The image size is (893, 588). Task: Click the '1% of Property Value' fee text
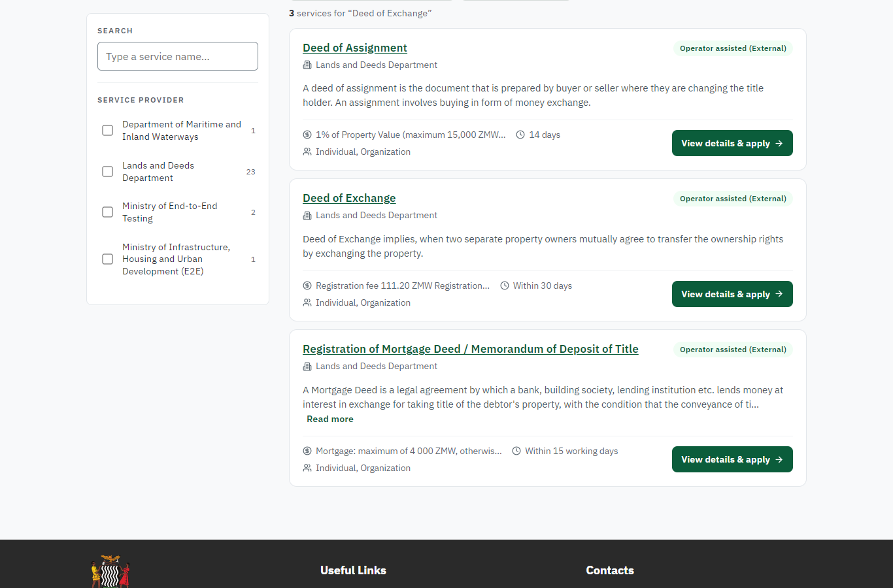tap(411, 135)
